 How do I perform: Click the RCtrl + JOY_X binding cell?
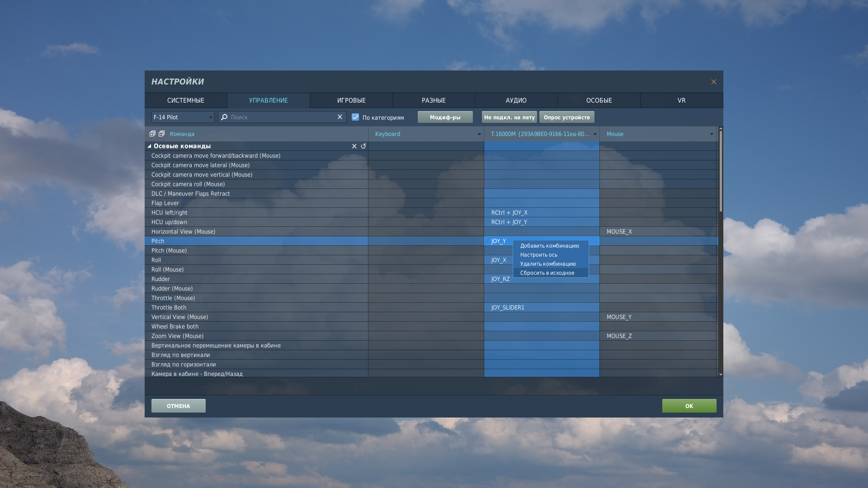(x=542, y=213)
